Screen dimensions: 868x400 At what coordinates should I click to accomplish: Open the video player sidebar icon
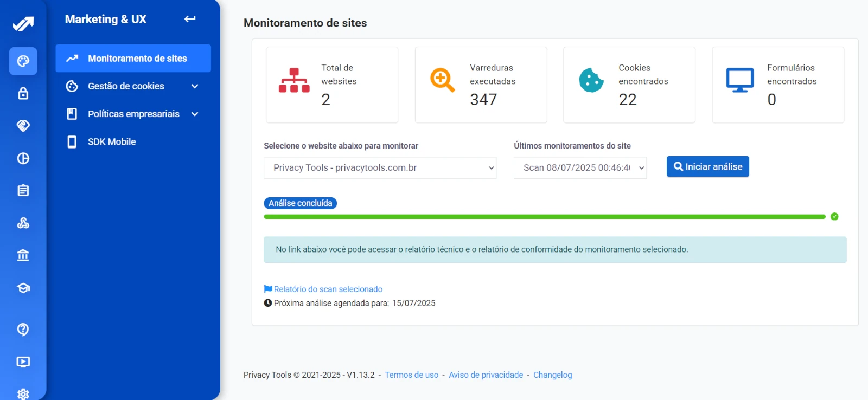(23, 362)
